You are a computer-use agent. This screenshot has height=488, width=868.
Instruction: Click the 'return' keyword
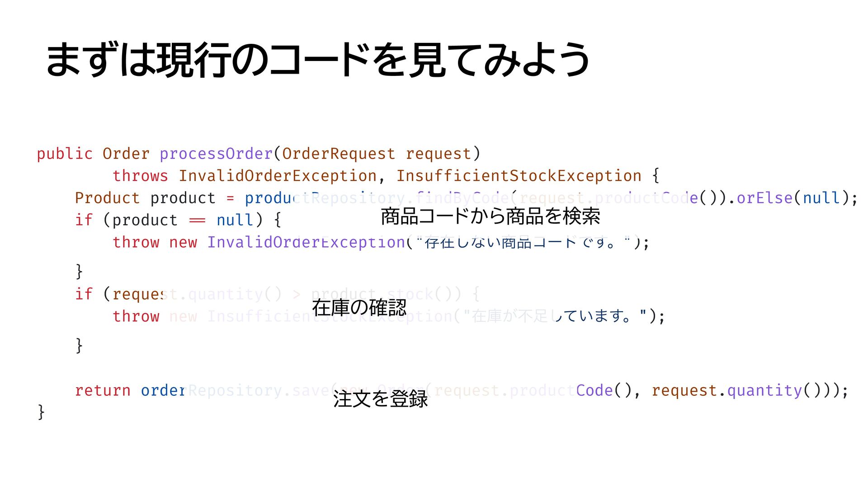click(103, 390)
